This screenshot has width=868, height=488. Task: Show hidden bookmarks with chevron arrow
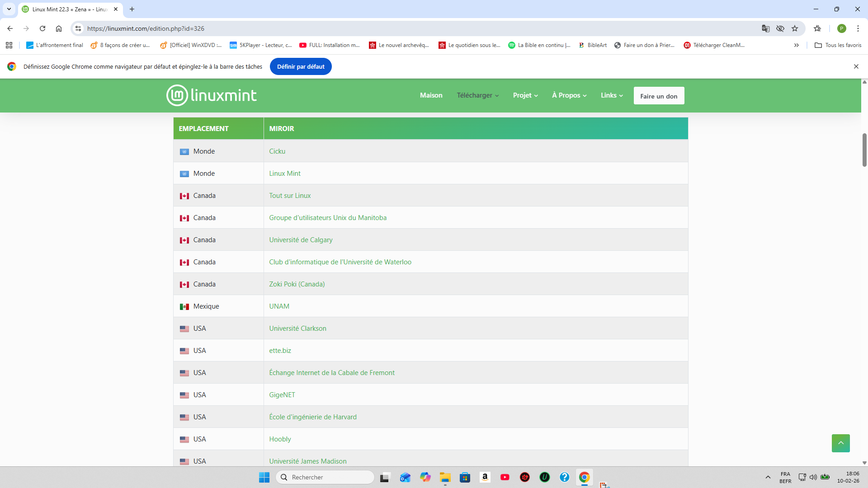click(x=796, y=45)
